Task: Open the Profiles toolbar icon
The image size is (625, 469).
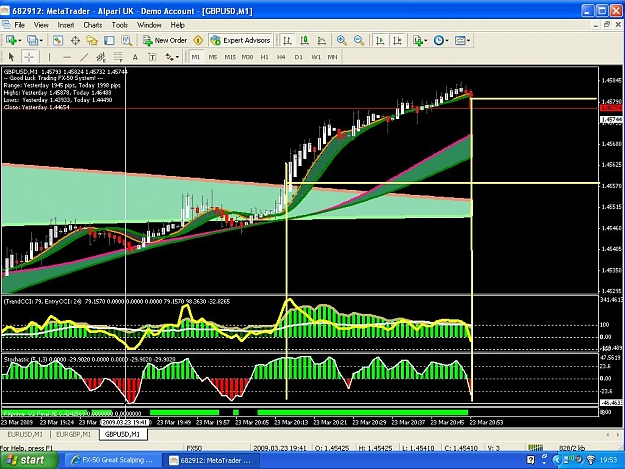Action: pos(33,40)
